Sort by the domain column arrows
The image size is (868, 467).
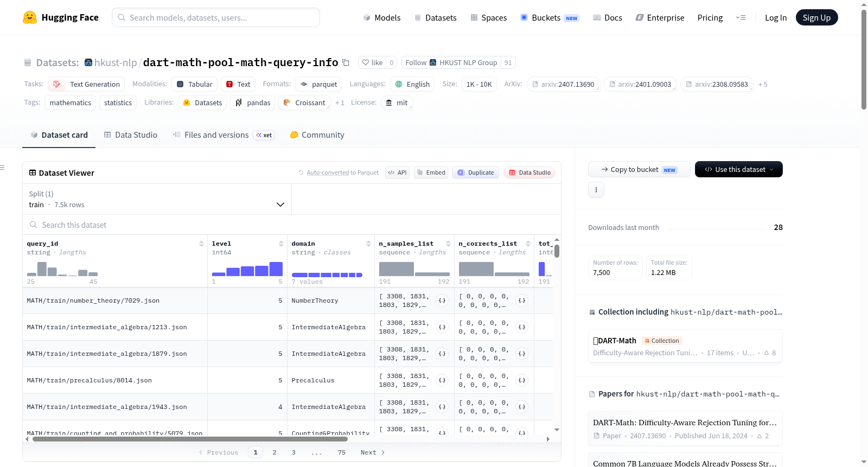[x=368, y=244]
